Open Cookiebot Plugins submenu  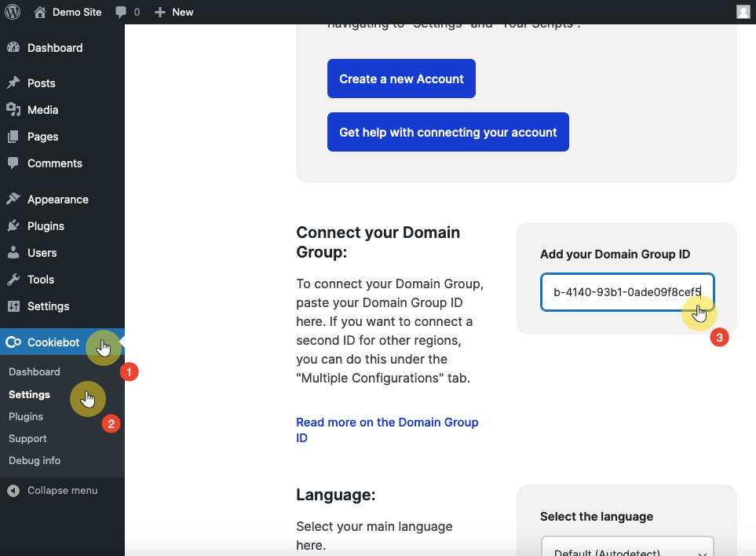click(26, 416)
